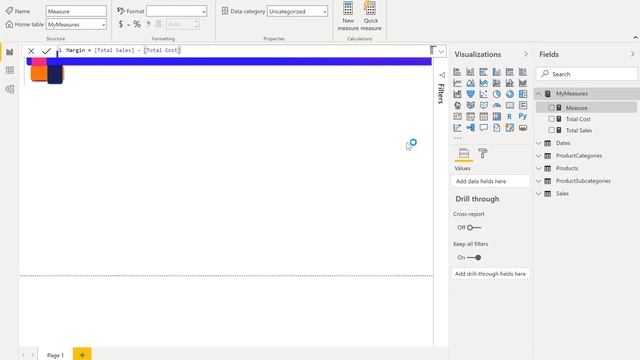Image resolution: width=640 pixels, height=360 pixels.
Task: Select Stacked bar chart visual
Action: (457, 72)
